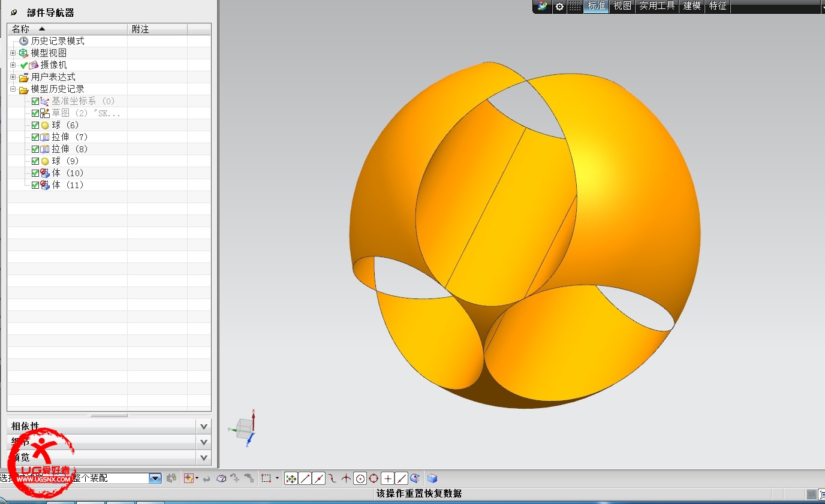Toggle the mid point snap icon
The image size is (825, 504).
click(319, 478)
